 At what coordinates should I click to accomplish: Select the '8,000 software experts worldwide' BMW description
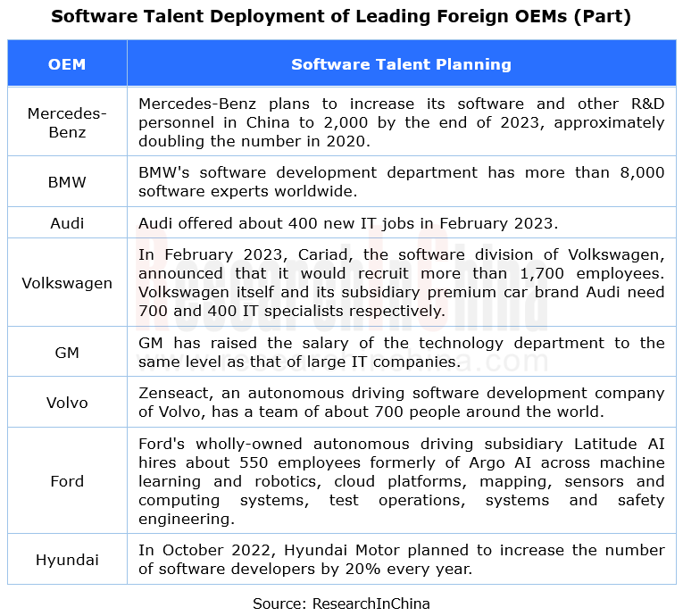pyautogui.click(x=401, y=181)
